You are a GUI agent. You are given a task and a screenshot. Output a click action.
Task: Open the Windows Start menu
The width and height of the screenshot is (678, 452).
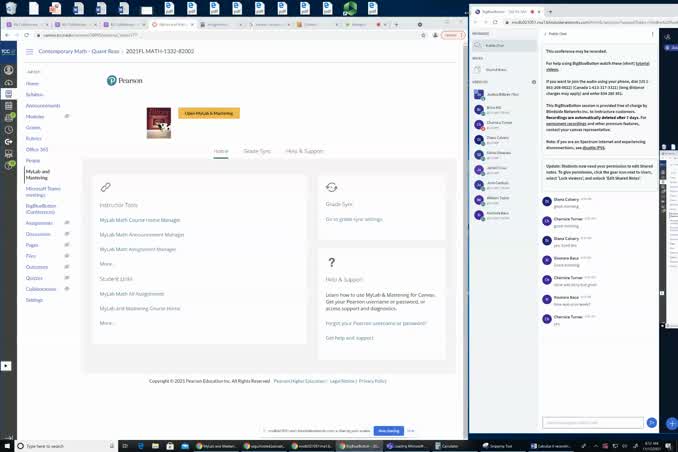tap(7, 445)
